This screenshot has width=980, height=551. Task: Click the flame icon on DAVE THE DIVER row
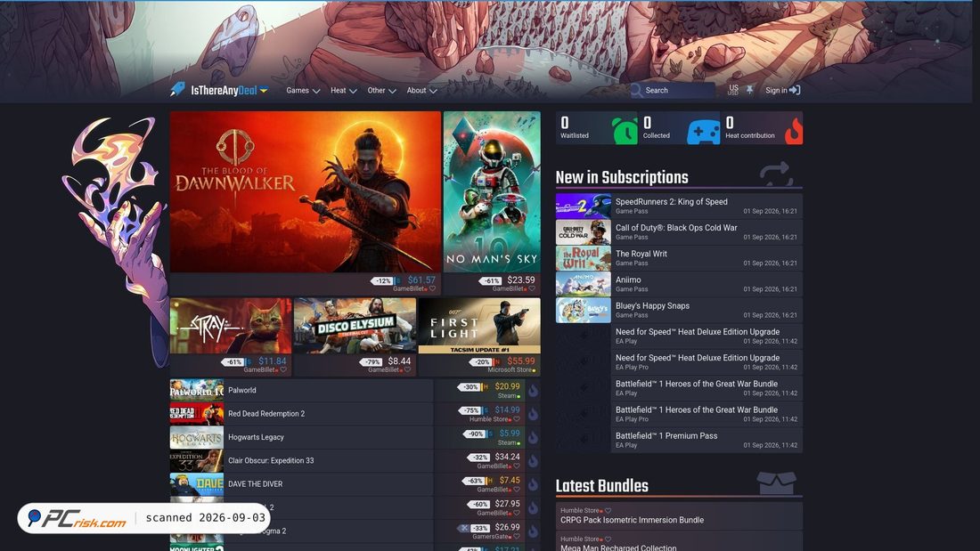tap(533, 484)
